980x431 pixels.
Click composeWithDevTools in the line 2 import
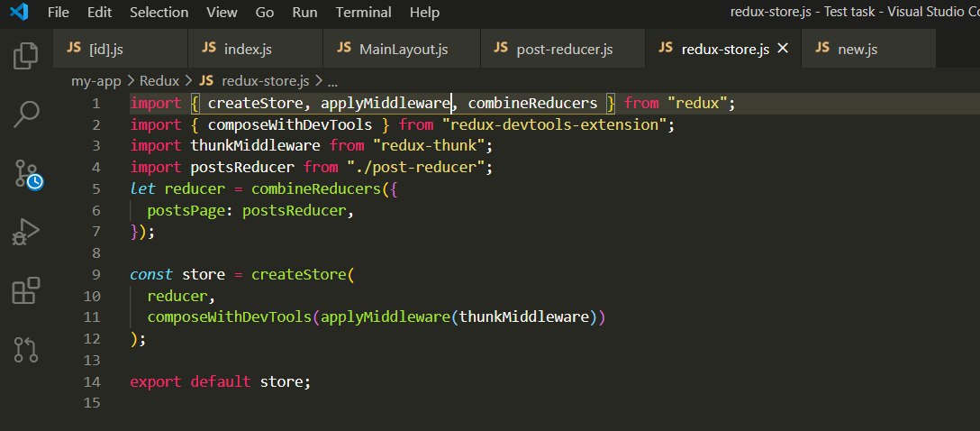(290, 125)
